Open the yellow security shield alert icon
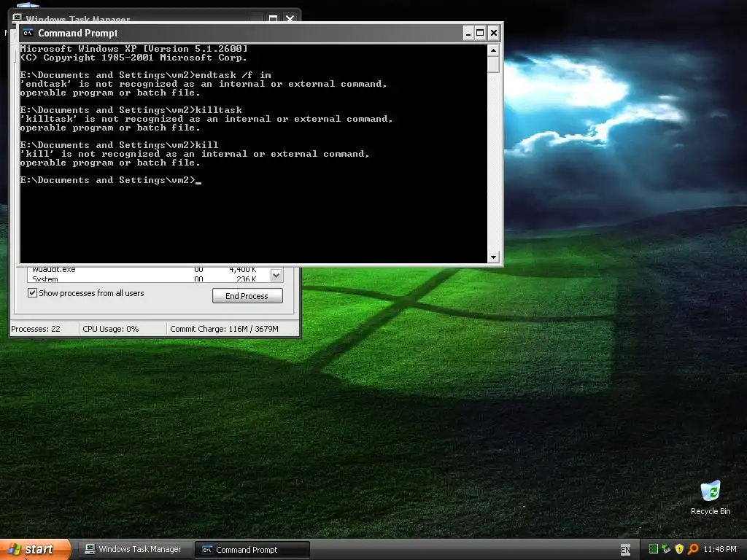This screenshot has height=560, width=747. (679, 549)
